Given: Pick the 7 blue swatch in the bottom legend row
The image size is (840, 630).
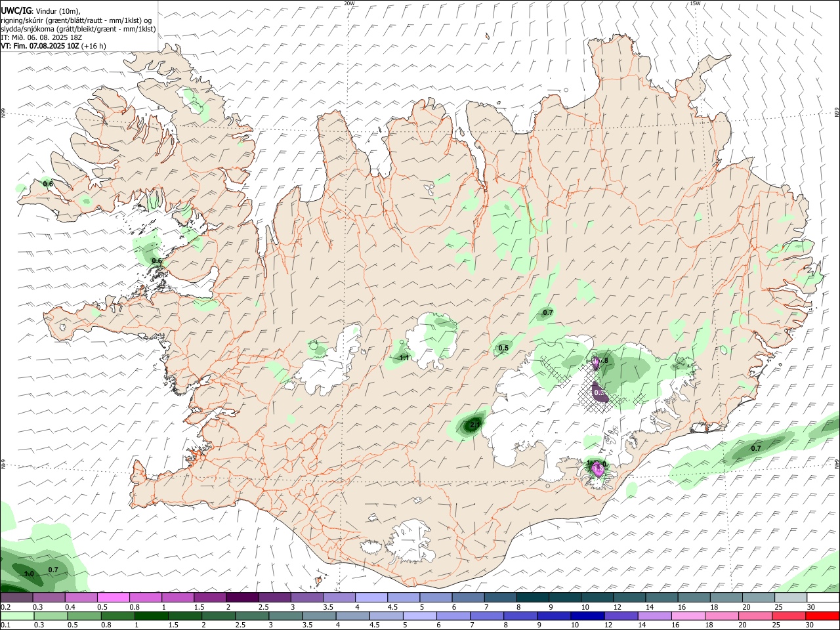Looking at the screenshot, I should click(487, 616).
